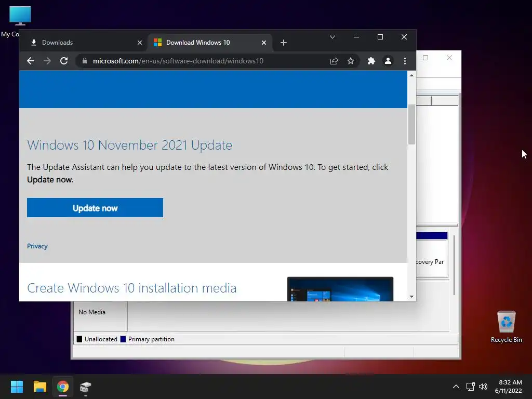Open File Explorer from the taskbar
The height and width of the screenshot is (399, 532).
click(39, 387)
